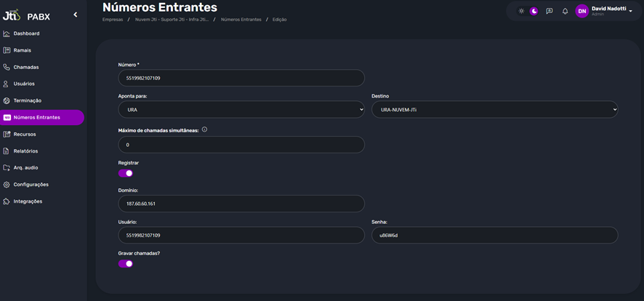Go to Dashboard in the sidebar
This screenshot has width=644, height=301.
click(26, 33)
